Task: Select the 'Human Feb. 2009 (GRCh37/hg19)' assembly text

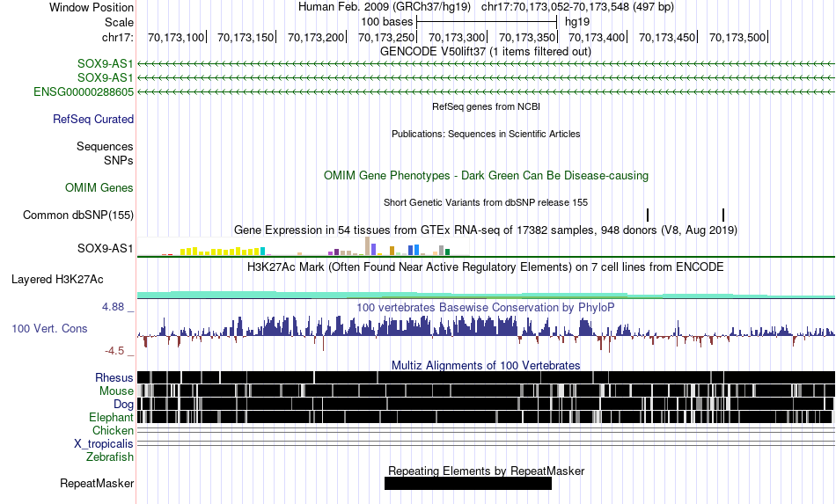Action: [x=385, y=7]
